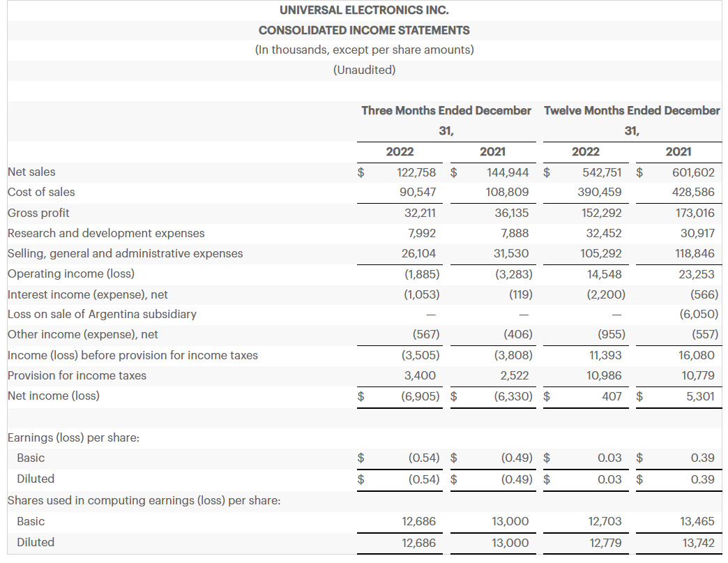Click the R&D expense value 7,992
Viewport: 728px width, 563px height.
click(x=422, y=233)
